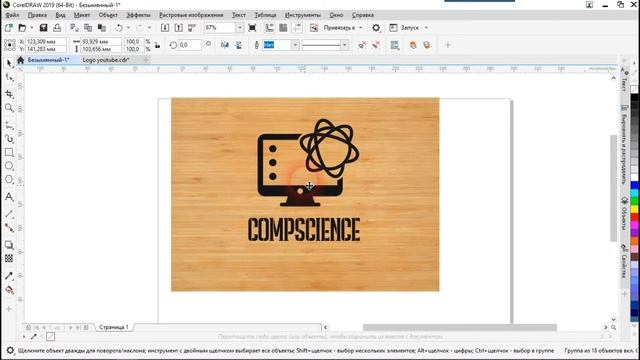Select the Interactive Fill tool
640x360 pixels.
tap(9, 290)
